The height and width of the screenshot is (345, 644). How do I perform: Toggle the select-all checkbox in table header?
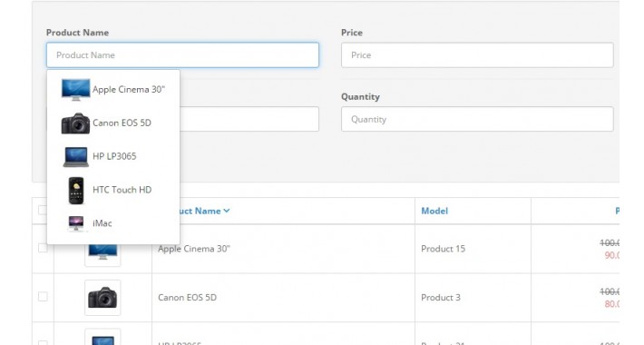(43, 210)
